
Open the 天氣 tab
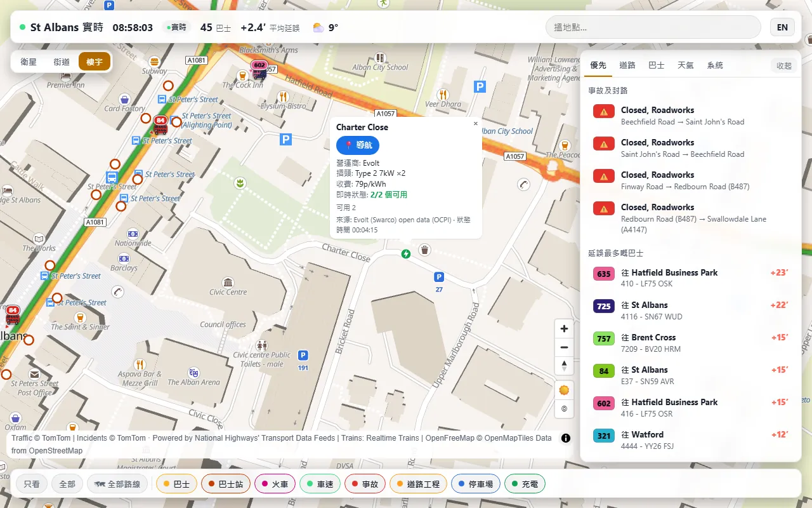tap(686, 65)
